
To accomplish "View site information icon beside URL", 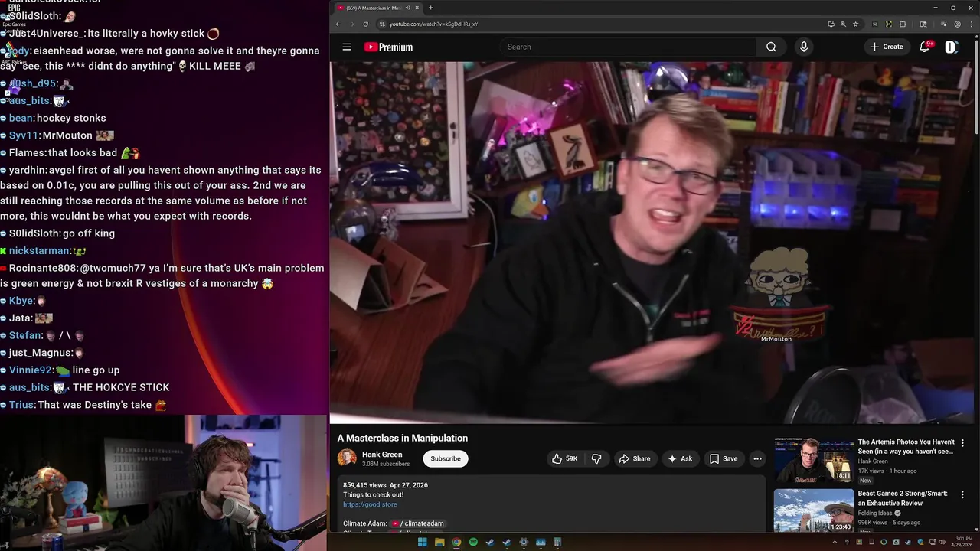I will 382,24.
